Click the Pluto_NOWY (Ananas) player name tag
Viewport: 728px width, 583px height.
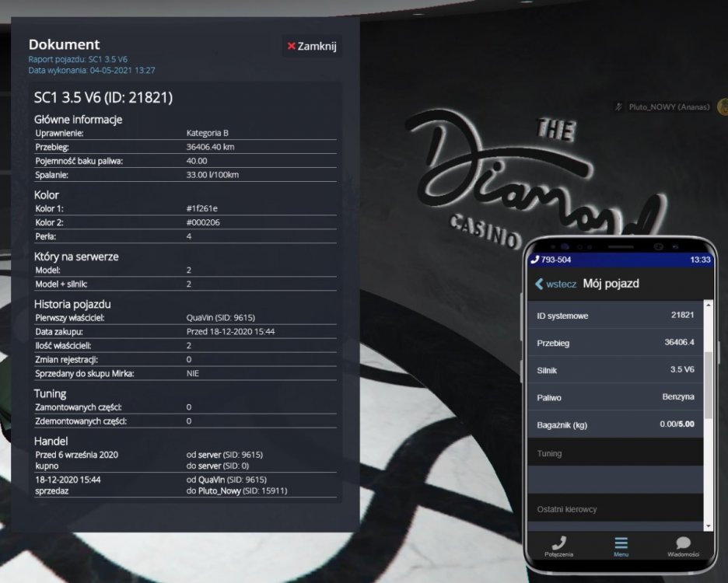click(669, 106)
